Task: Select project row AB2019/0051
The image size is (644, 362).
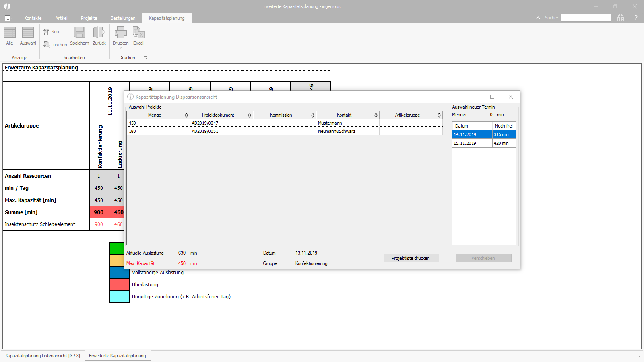Action: 285,131
